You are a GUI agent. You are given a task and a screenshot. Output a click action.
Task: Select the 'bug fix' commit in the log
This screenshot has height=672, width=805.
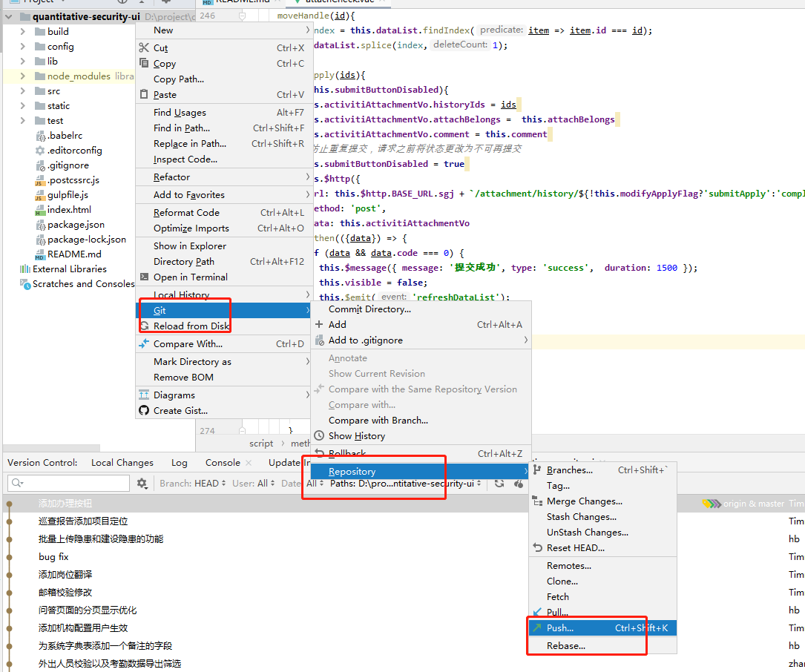(x=52, y=556)
